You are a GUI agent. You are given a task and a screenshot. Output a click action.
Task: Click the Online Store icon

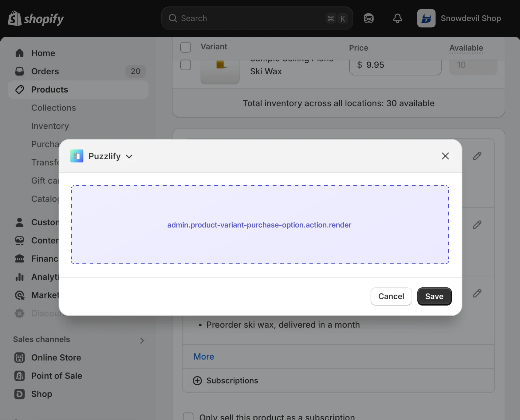[20, 358]
